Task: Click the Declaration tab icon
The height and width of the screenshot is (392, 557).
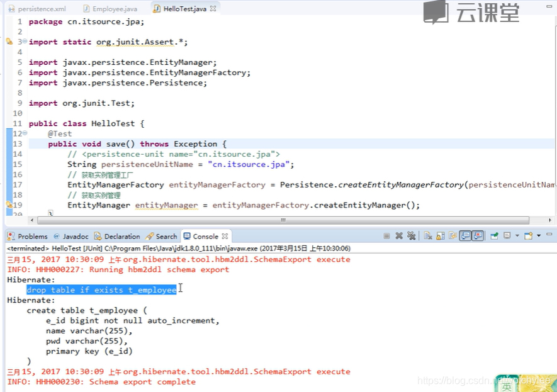Action: pyautogui.click(x=98, y=236)
